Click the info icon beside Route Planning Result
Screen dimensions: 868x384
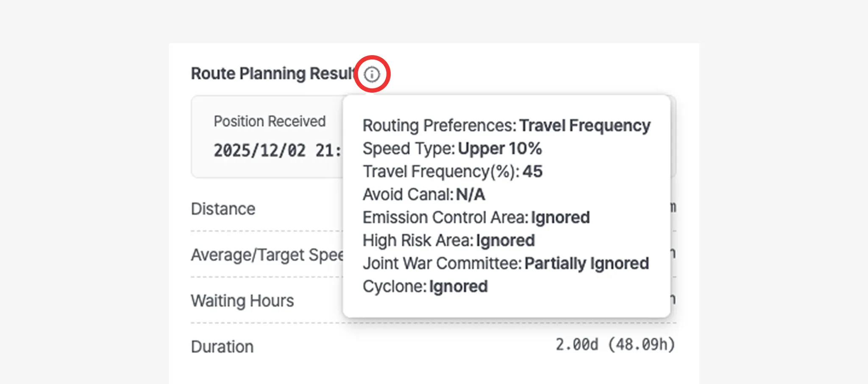(372, 74)
